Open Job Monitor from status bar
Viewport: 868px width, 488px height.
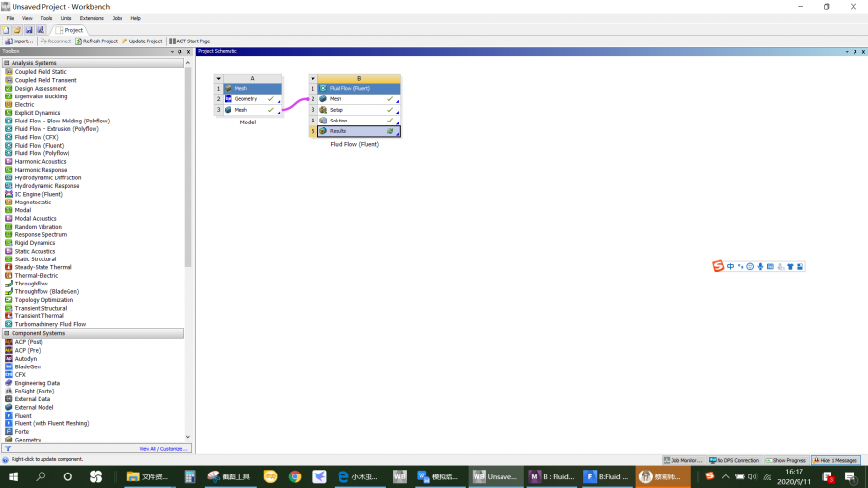[x=683, y=460]
